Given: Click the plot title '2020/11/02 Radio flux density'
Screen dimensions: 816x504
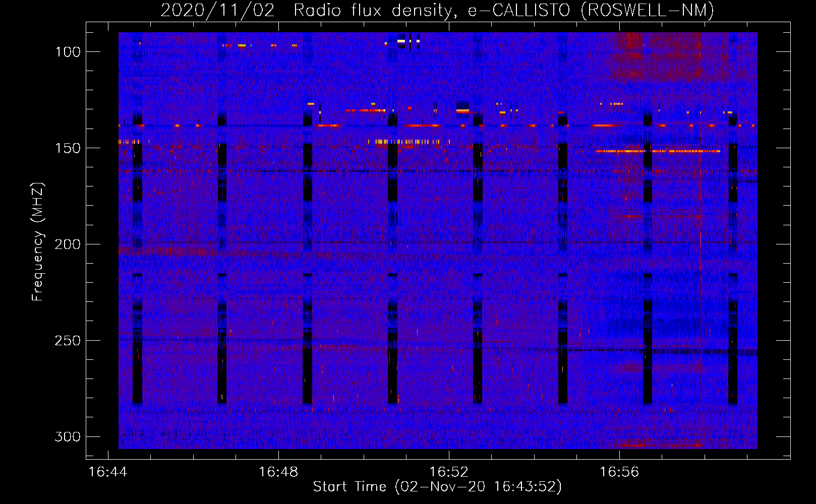Looking at the screenshot, I should [437, 10].
